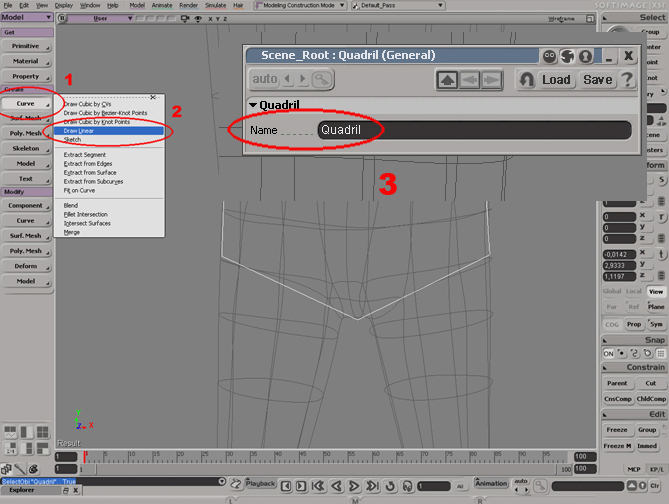Click the key/lock icon next to auto
Screen dimensions: 669x504
coord(321,80)
